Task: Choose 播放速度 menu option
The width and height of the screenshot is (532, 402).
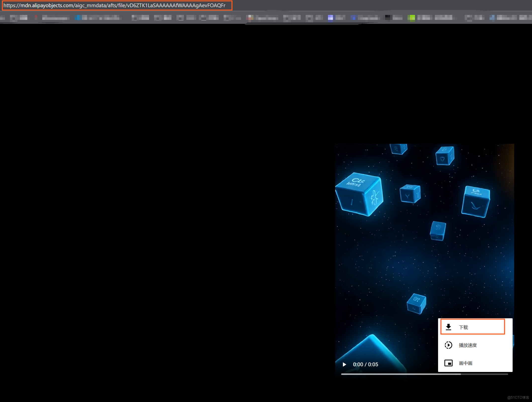Action: pos(468,345)
